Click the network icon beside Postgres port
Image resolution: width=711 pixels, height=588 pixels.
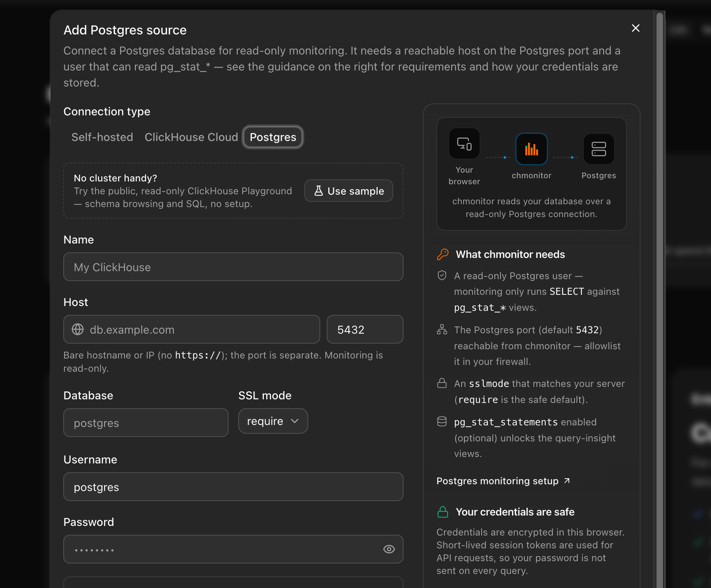click(x=442, y=330)
